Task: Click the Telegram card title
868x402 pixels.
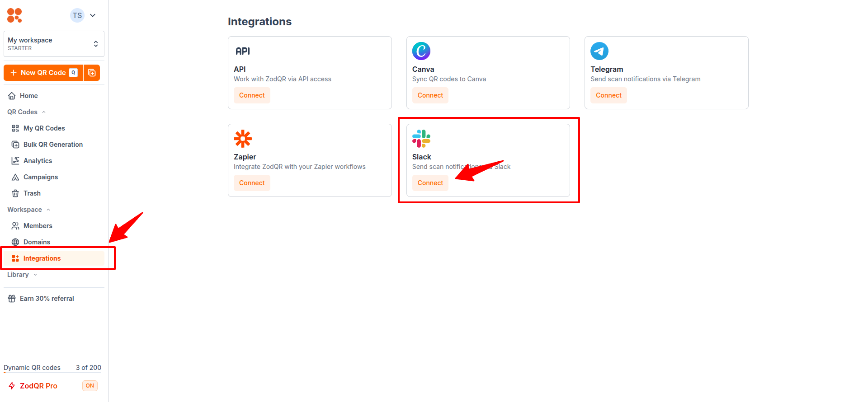Action: click(607, 69)
